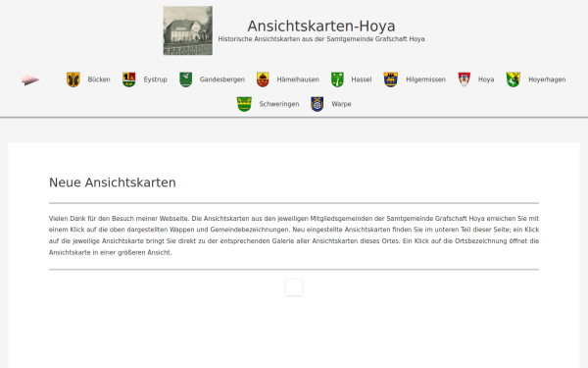Image resolution: width=588 pixels, height=368 pixels.
Task: Click the Hoya coat of arms icon
Action: [x=465, y=79]
